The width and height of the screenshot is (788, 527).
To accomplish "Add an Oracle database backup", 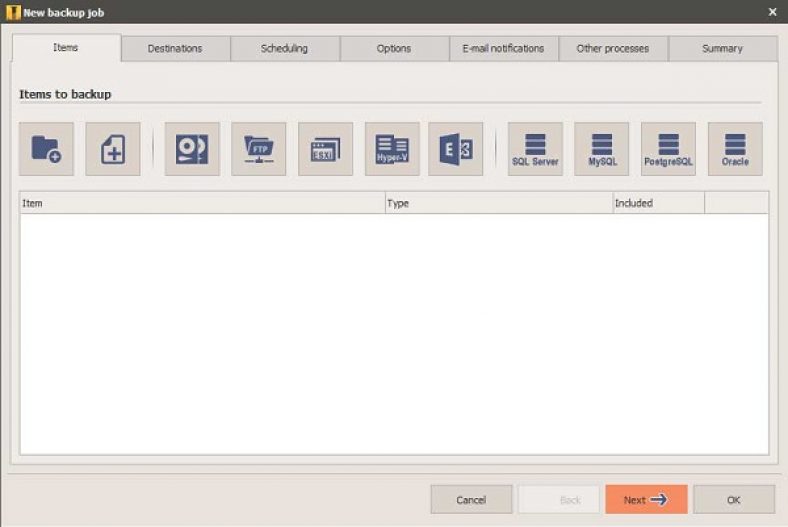I will tap(735, 149).
